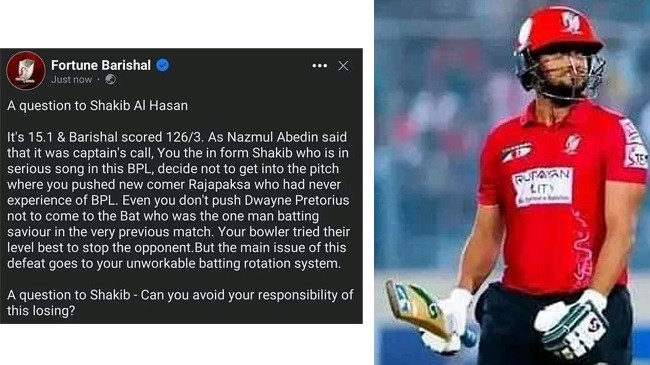The image size is (650, 365).
Task: Click the main post body paragraph
Action: coord(178,200)
